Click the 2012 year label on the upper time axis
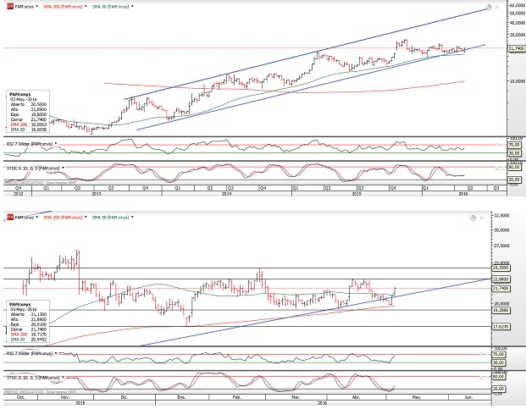526x420 pixels. click(18, 194)
